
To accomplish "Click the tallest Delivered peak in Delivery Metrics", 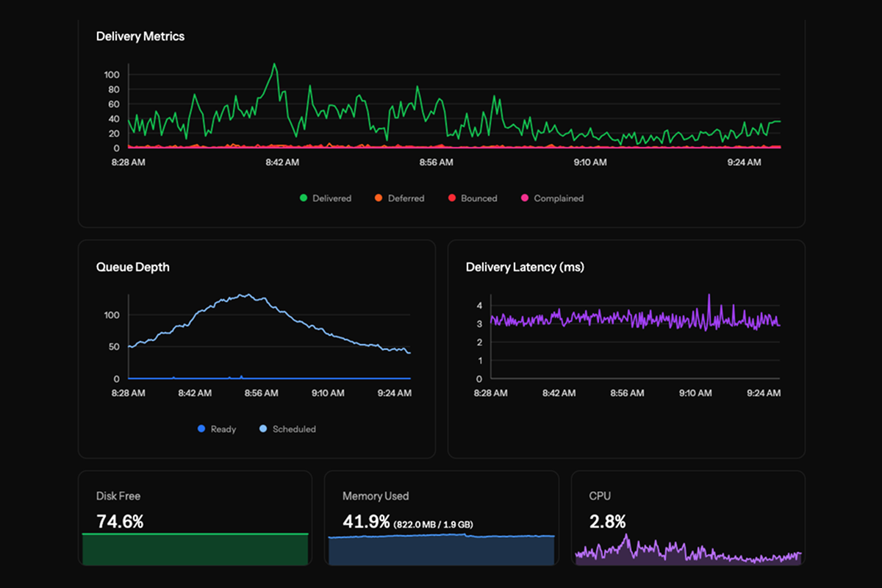I will (274, 65).
